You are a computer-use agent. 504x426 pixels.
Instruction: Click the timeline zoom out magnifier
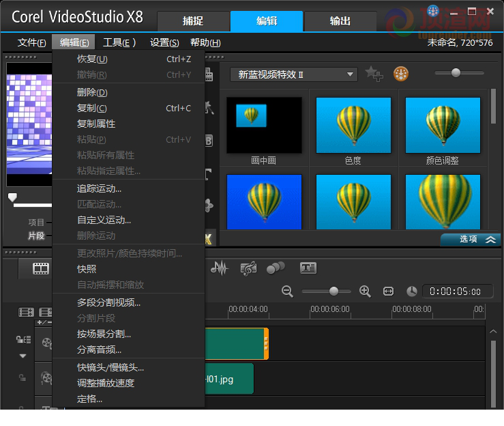click(287, 292)
